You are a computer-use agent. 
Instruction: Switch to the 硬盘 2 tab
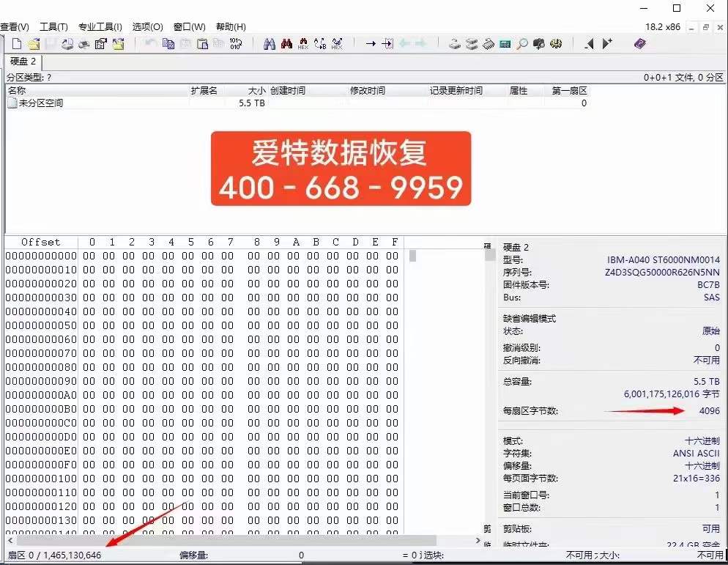22,62
